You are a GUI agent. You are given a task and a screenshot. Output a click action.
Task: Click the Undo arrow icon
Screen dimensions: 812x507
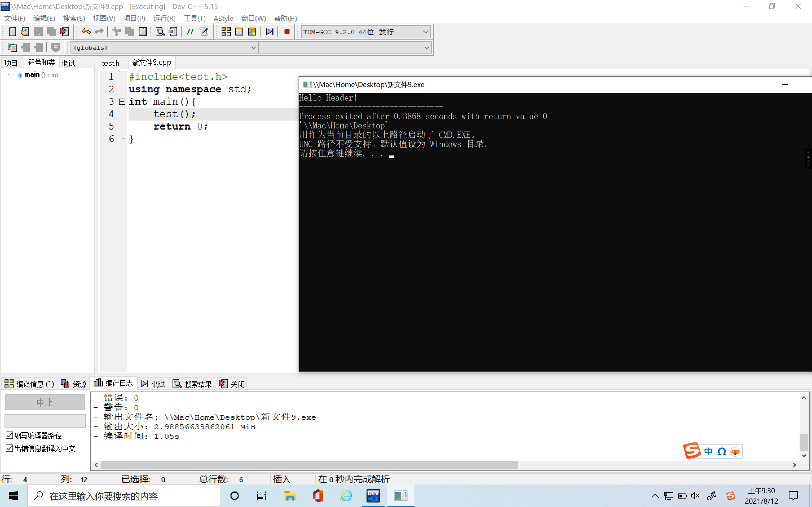coord(86,32)
